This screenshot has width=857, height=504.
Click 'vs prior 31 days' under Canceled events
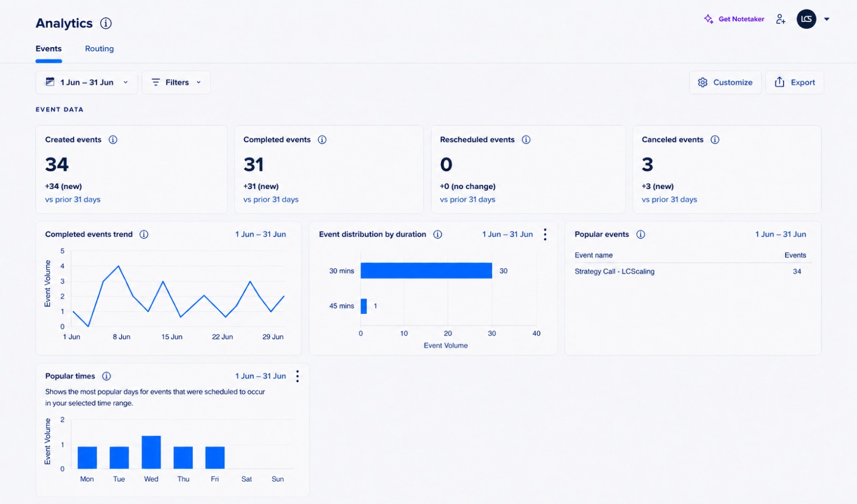(x=670, y=200)
